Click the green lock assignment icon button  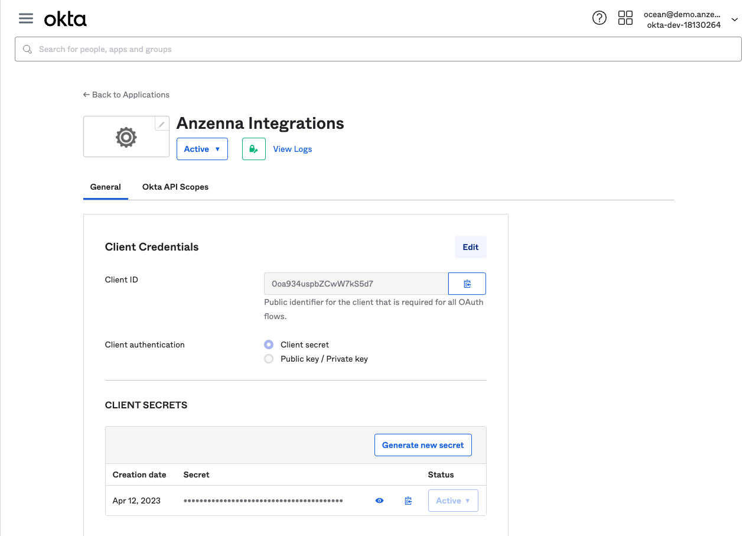pos(253,149)
